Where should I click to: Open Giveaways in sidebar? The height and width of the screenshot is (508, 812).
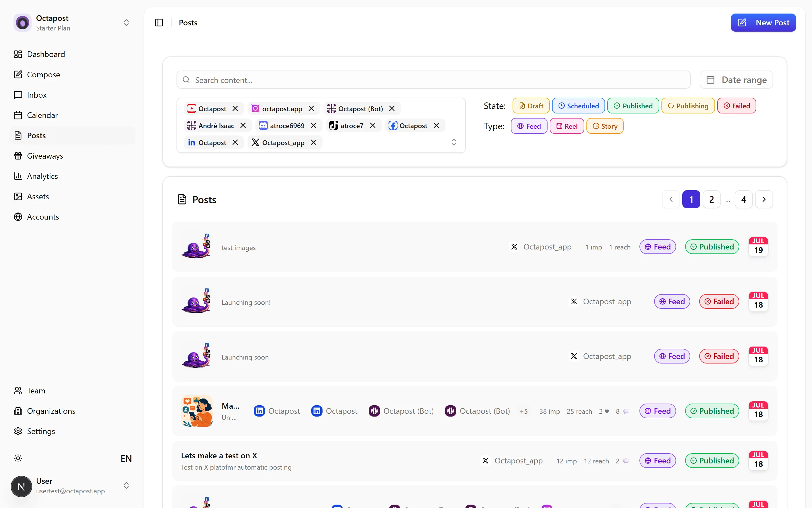[72, 156]
